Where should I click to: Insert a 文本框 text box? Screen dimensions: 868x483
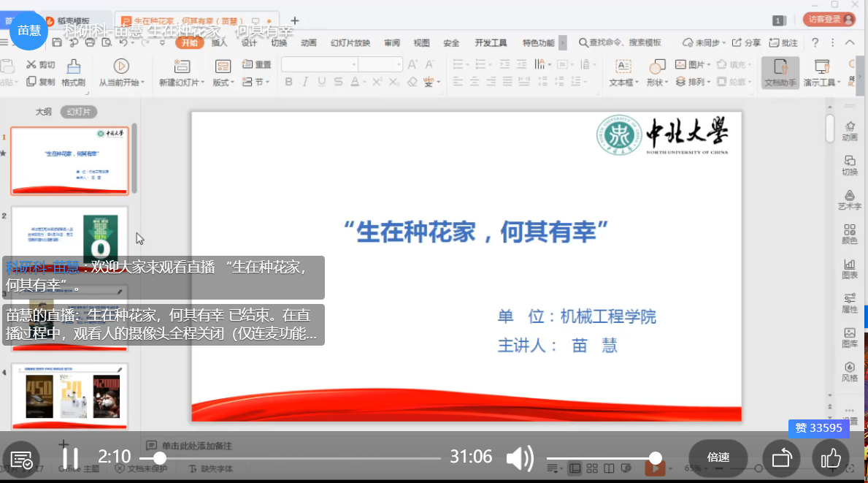click(623, 72)
